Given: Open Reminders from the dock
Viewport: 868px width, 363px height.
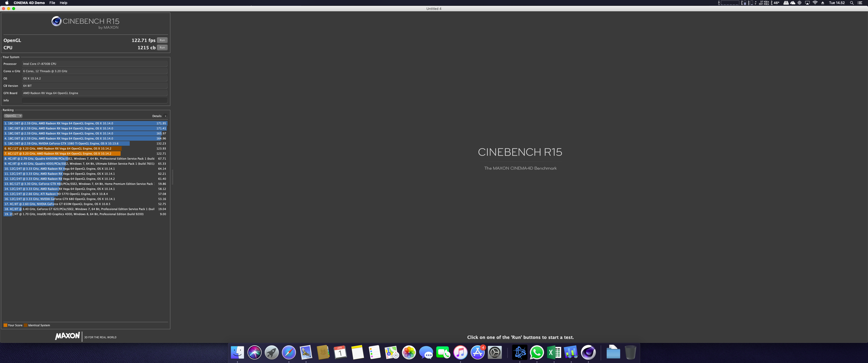Looking at the screenshot, I should pyautogui.click(x=375, y=353).
